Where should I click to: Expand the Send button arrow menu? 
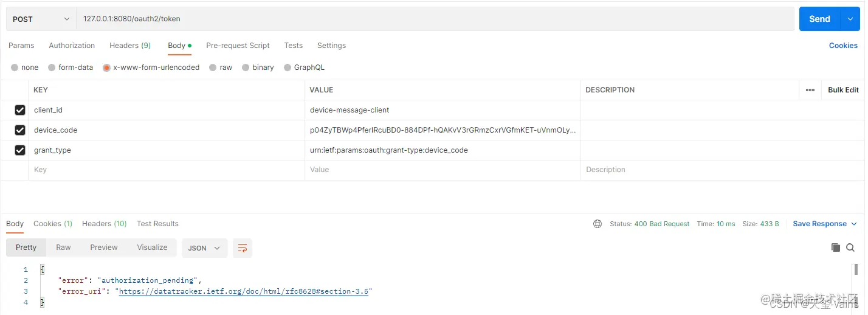pos(850,19)
